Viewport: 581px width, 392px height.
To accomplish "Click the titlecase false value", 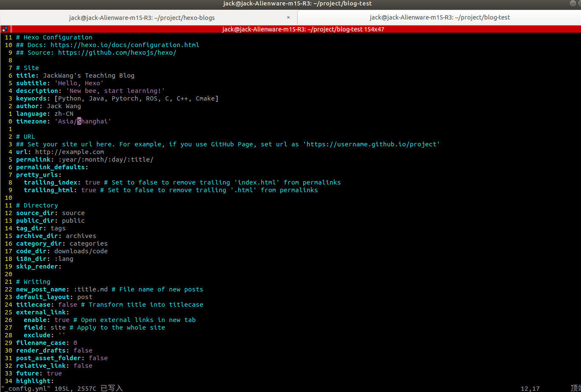I will coord(68,305).
